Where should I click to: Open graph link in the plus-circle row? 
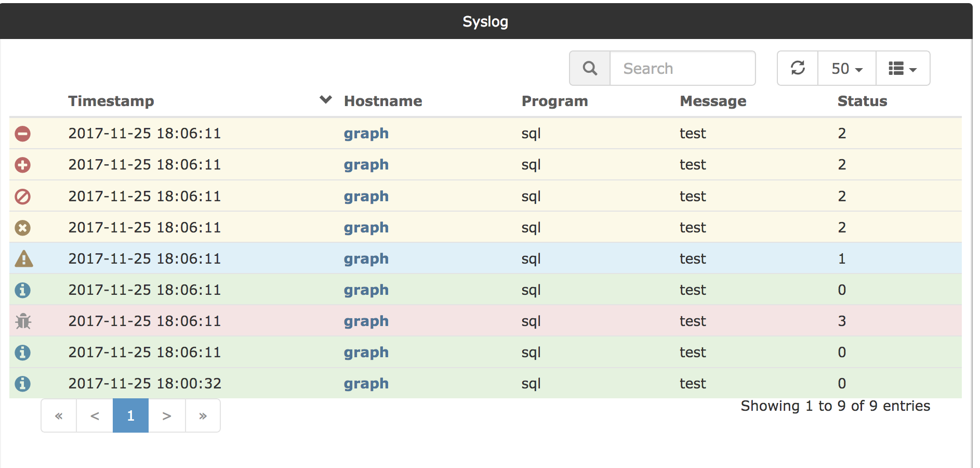[x=366, y=165]
